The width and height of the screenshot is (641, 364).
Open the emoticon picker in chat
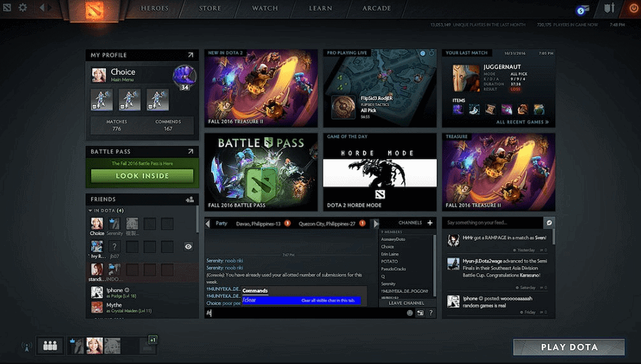[410, 313]
